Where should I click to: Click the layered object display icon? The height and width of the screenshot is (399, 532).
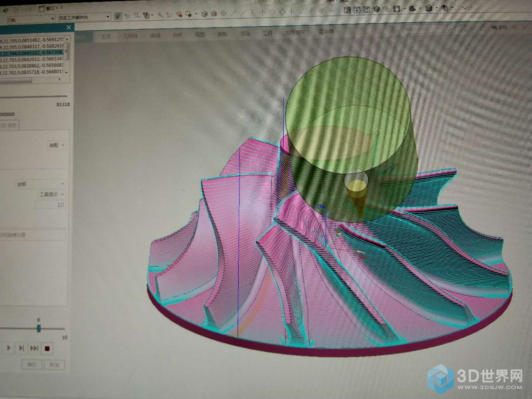click(445, 8)
